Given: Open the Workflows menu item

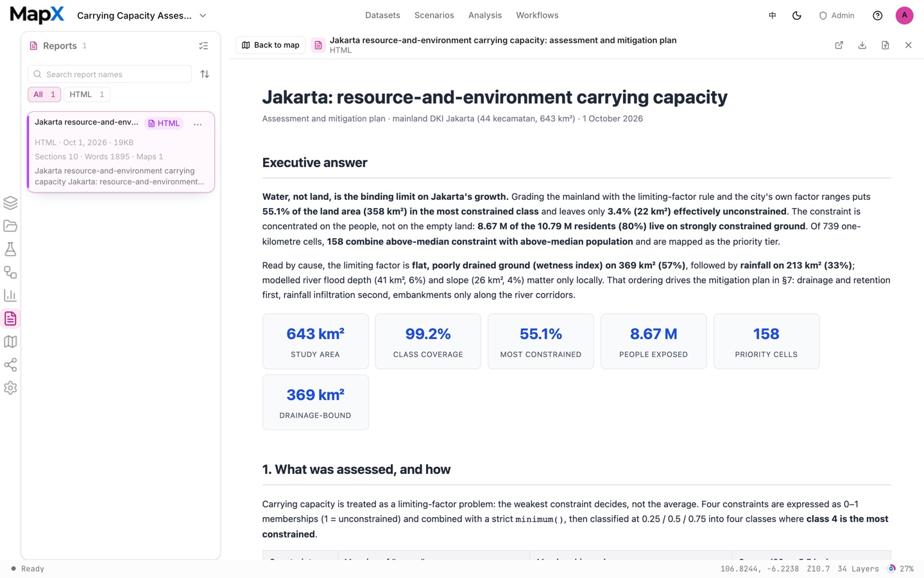Looking at the screenshot, I should pos(537,15).
